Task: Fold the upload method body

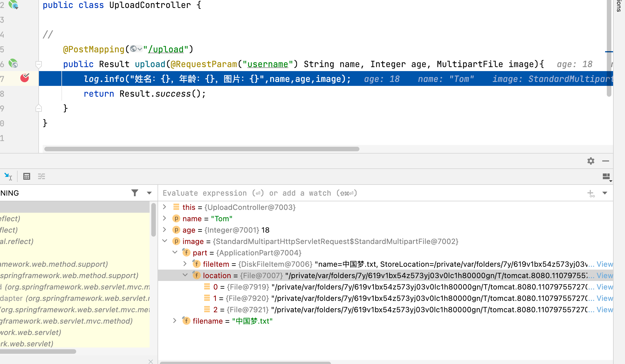Action: pos(39,64)
